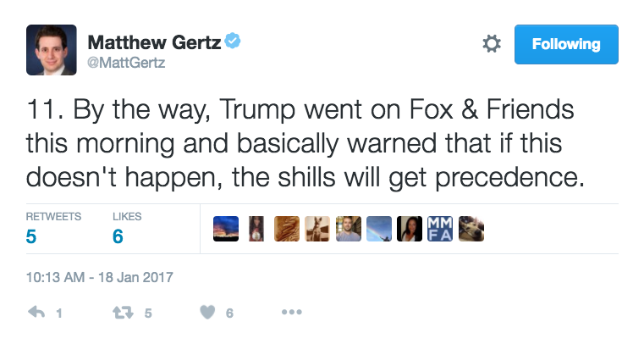644x344 pixels.
Task: Open the more options ellipsis icon
Action: [x=290, y=313]
